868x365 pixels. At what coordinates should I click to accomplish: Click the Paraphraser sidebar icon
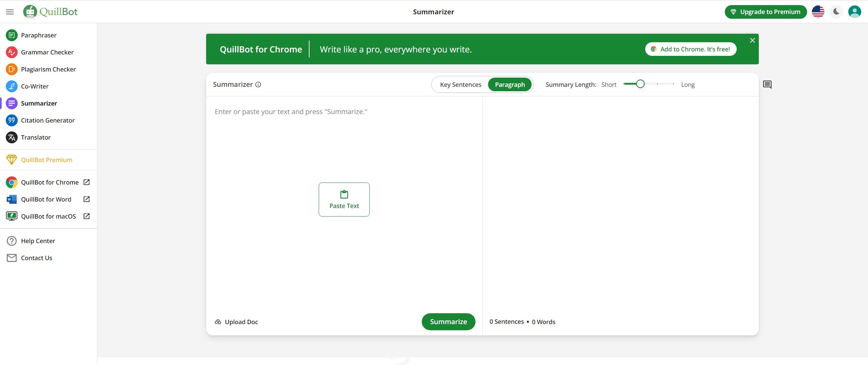(12, 35)
